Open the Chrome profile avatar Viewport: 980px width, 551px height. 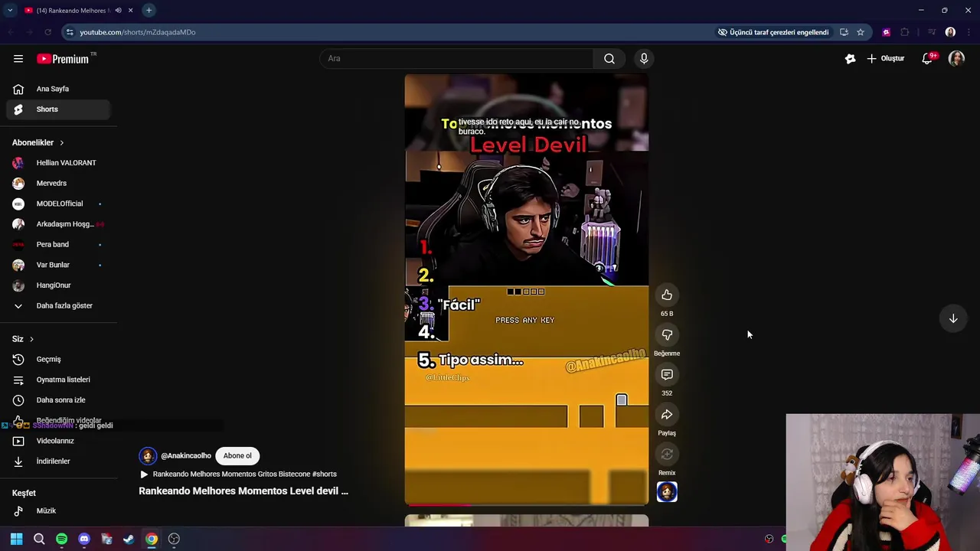click(950, 32)
